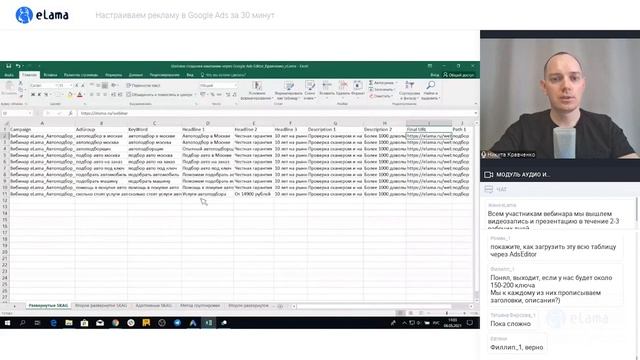
Task: Click the yellow fill color bucket
Action: tap(69, 95)
